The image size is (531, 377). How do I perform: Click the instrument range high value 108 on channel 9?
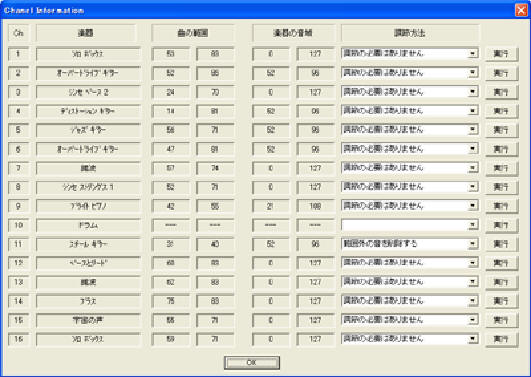point(316,206)
